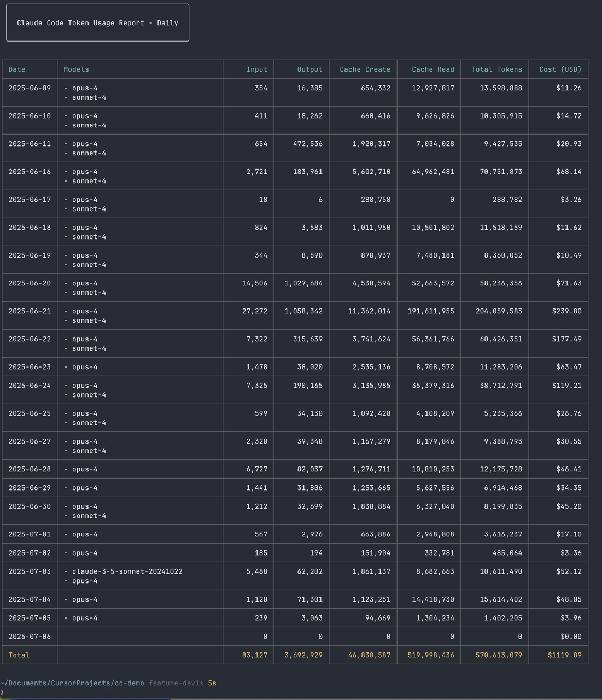Click the Cache Read column header
This screenshot has height=700, width=602.
tap(432, 69)
